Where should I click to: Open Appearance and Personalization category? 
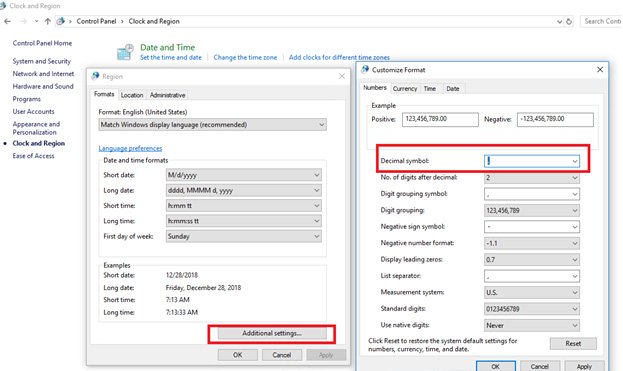pyautogui.click(x=36, y=128)
